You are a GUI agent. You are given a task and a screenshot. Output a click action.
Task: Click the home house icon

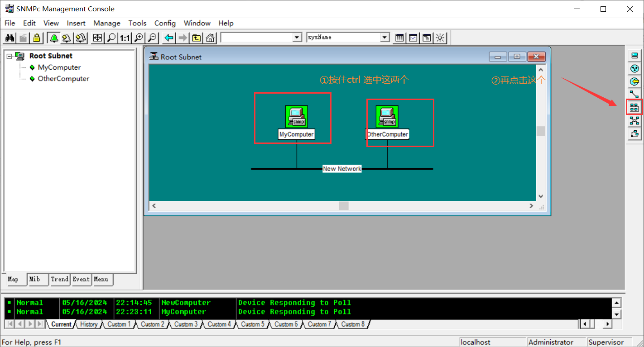tap(210, 38)
